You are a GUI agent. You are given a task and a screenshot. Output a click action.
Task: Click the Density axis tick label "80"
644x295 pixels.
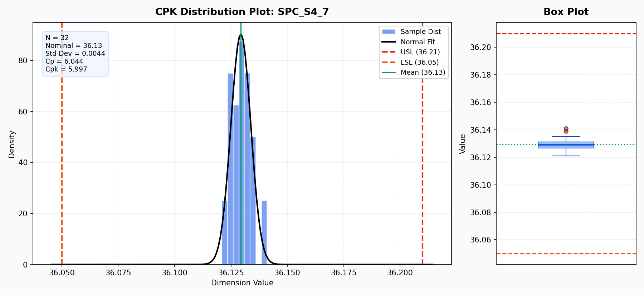pos(23,61)
